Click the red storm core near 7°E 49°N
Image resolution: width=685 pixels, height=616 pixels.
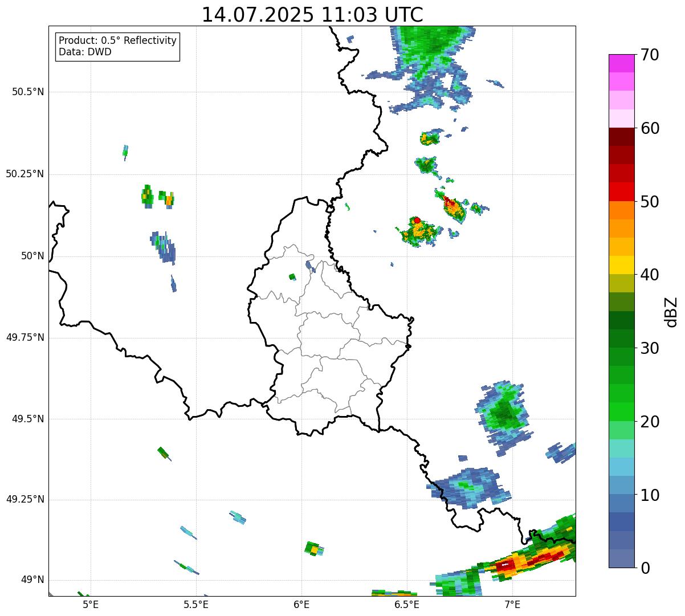click(506, 566)
